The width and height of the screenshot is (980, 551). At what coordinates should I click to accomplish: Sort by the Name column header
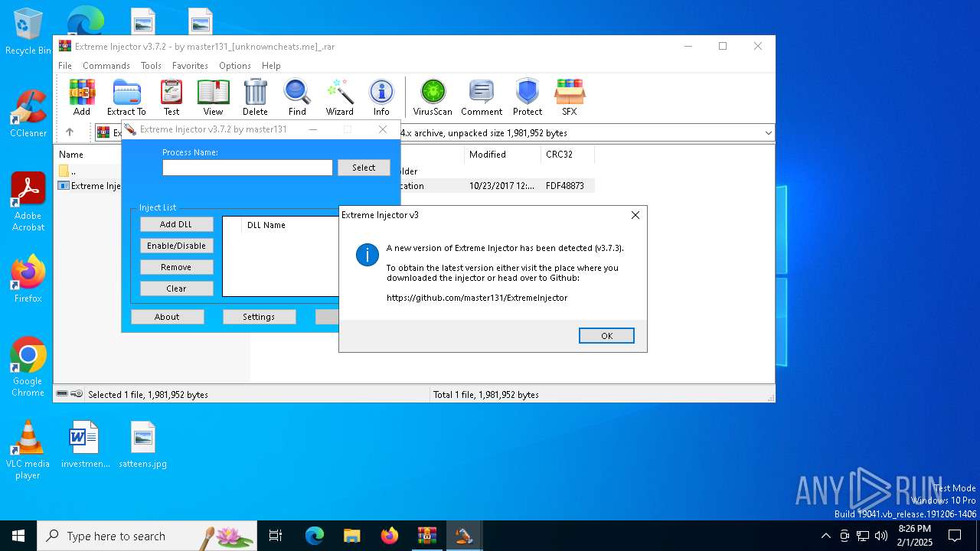point(71,155)
